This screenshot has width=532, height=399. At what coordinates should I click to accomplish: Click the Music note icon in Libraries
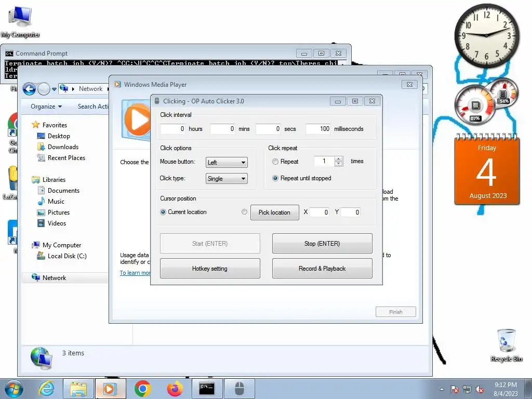[x=41, y=201]
